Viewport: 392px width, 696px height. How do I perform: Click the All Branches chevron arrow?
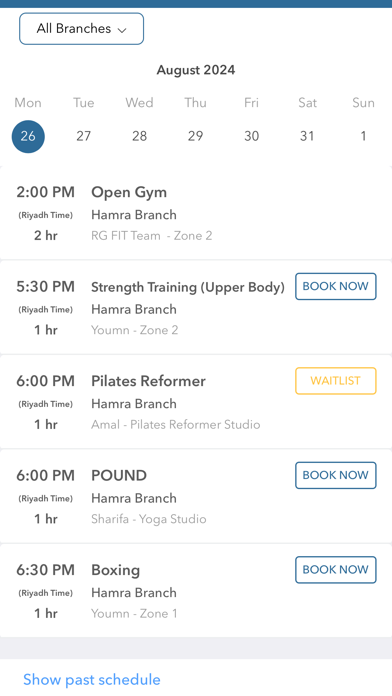click(x=122, y=30)
